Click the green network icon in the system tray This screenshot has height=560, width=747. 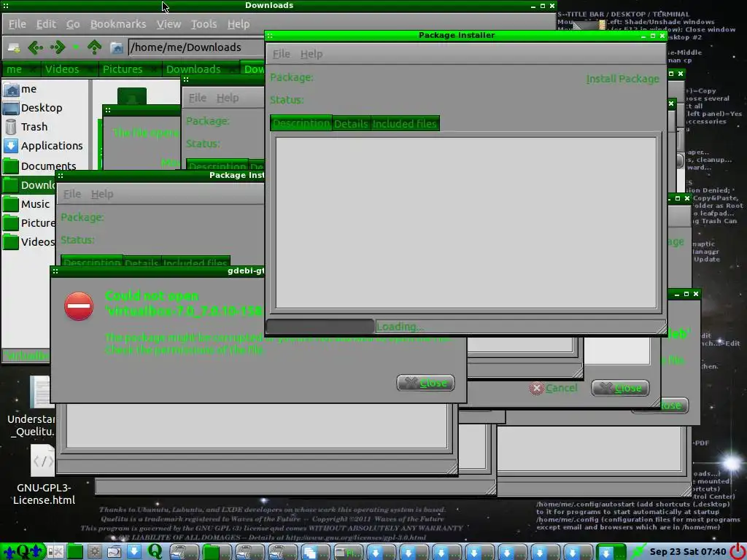(638, 552)
